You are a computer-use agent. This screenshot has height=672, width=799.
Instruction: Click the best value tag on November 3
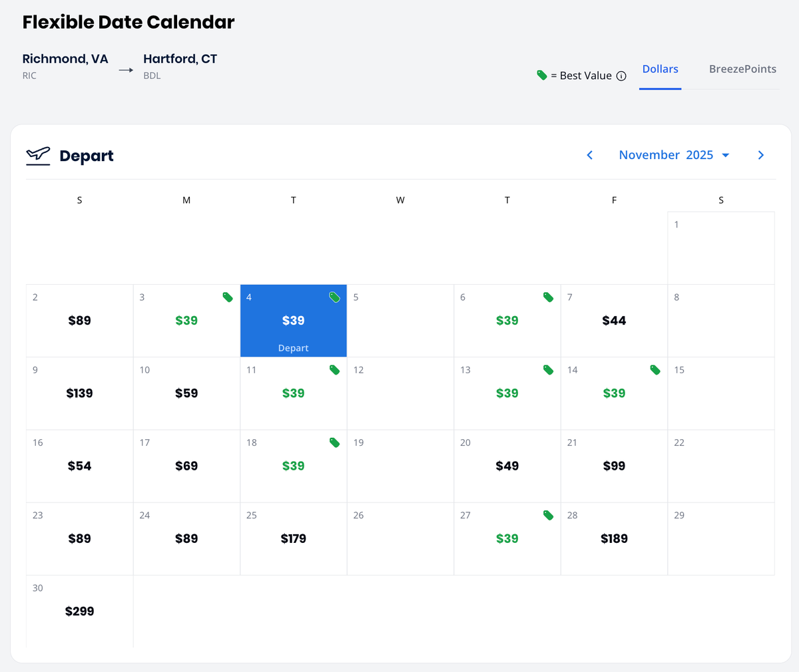(228, 297)
